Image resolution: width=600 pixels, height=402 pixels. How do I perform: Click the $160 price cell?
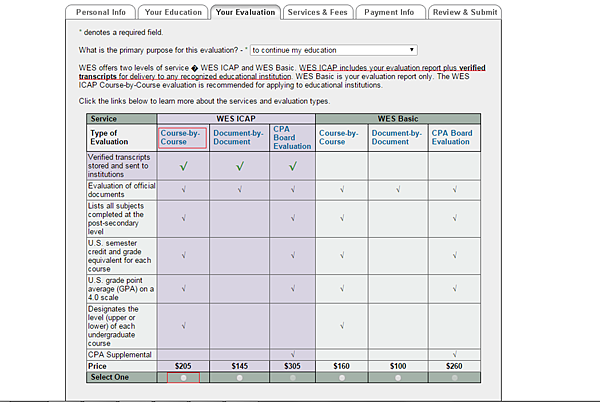[342, 366]
